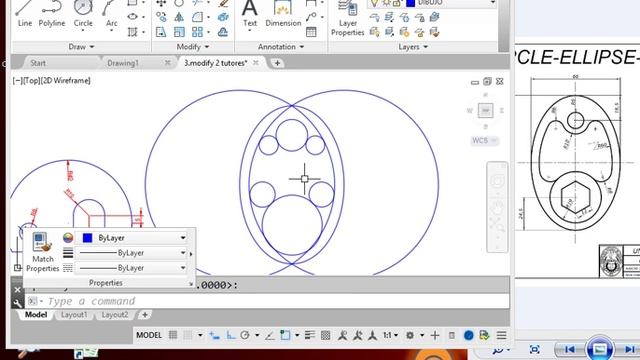Click the close X beside command line
This screenshot has width=640, height=360.
click(x=17, y=289)
